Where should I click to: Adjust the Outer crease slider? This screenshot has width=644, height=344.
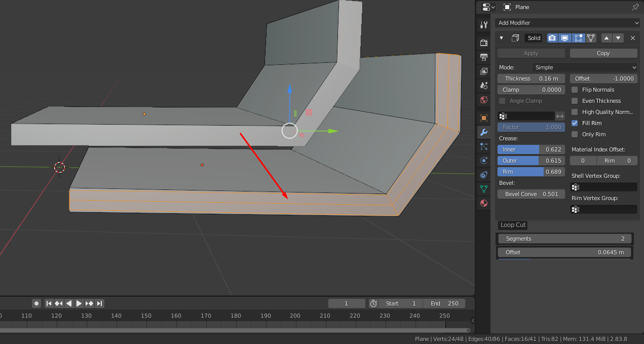[531, 161]
